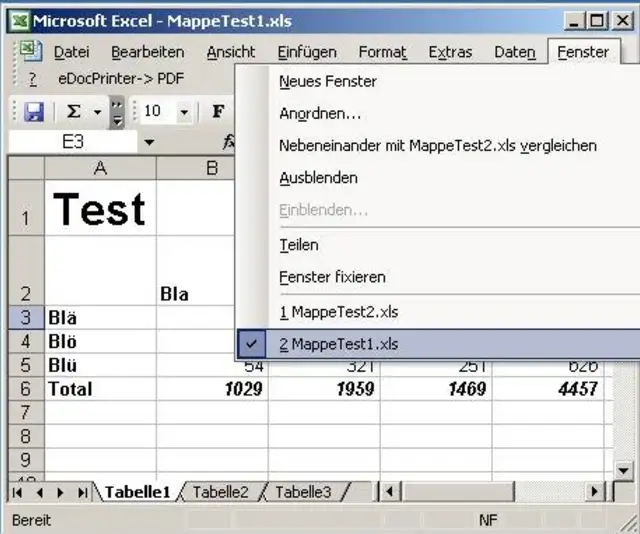Click the select-all corner of the grid
This screenshot has width=640, height=534.
click(x=26, y=168)
